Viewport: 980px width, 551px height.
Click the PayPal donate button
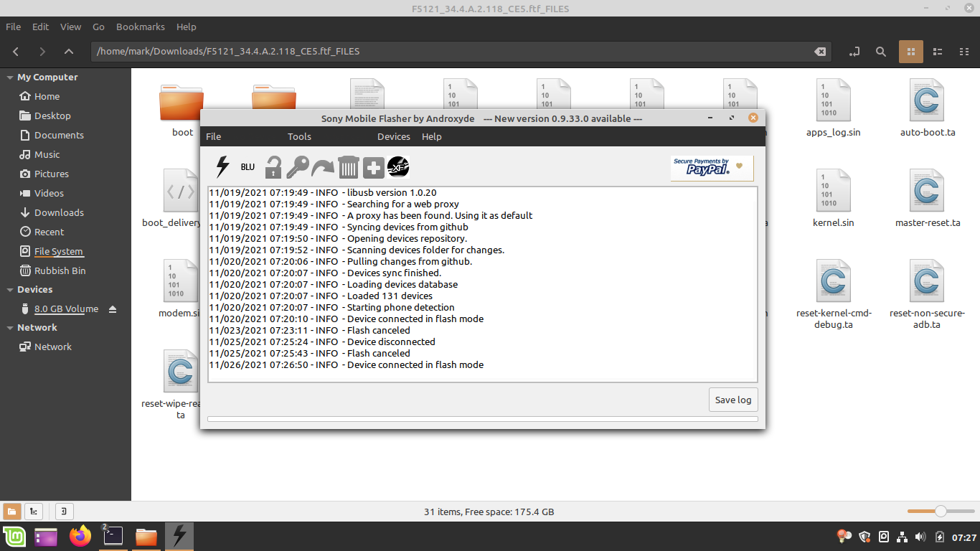click(712, 168)
